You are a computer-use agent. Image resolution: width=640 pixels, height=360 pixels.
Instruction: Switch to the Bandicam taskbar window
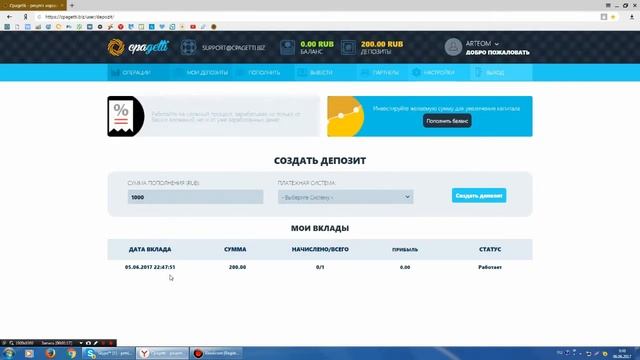point(216,353)
